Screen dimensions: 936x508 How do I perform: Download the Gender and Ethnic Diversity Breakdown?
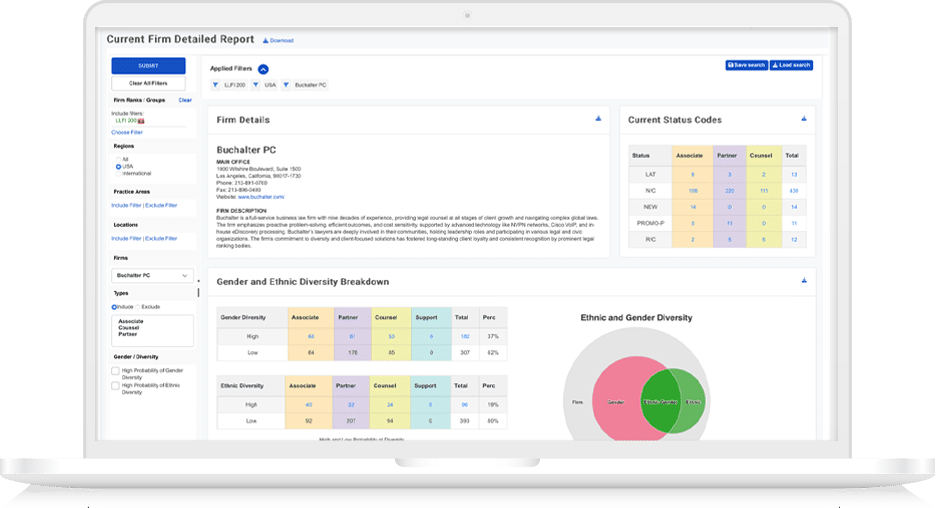[x=804, y=281]
